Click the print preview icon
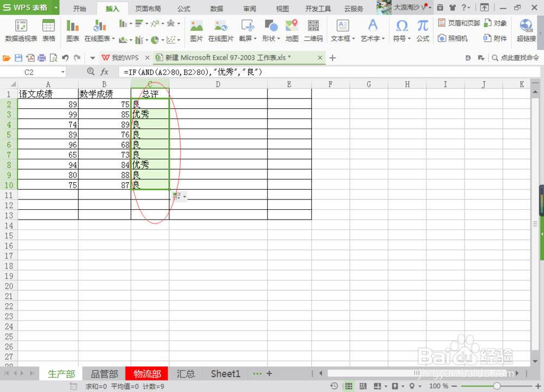This screenshot has width=544, height=392. (x=53, y=58)
